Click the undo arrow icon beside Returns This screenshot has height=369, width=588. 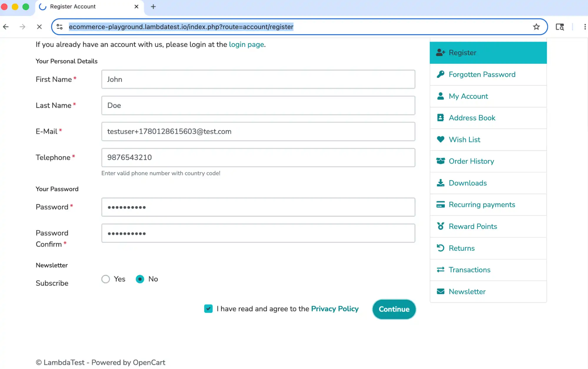[440, 248]
